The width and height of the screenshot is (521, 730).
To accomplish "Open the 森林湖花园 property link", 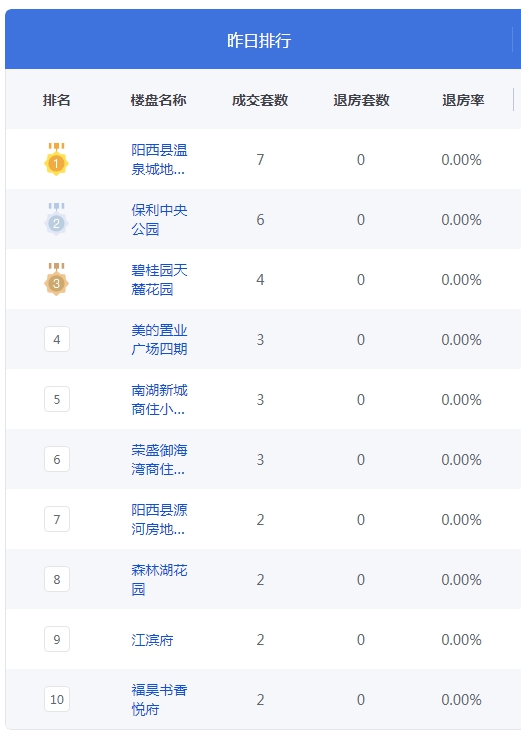I will (159, 580).
